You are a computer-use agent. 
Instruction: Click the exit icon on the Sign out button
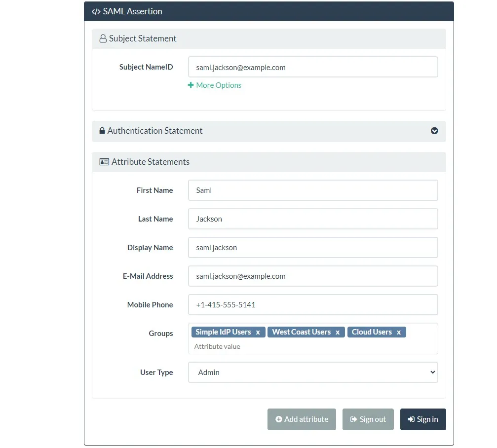[354, 419]
